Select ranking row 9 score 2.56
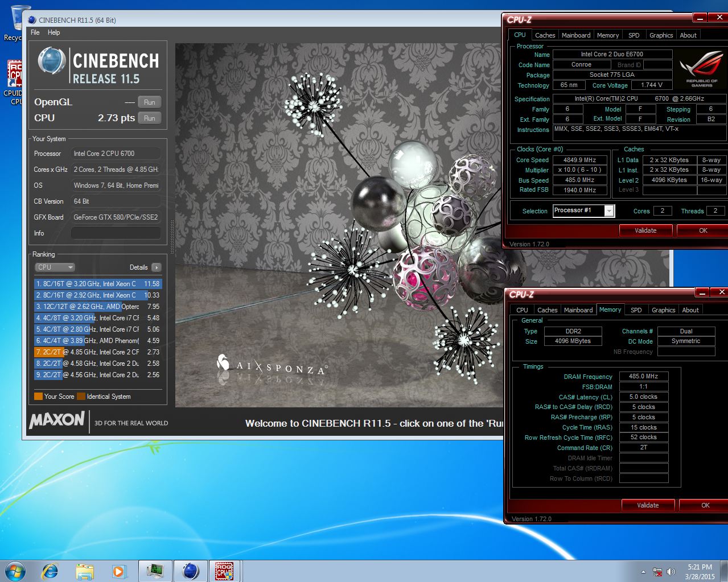Screen dimensions: 728x582 (x=98, y=375)
